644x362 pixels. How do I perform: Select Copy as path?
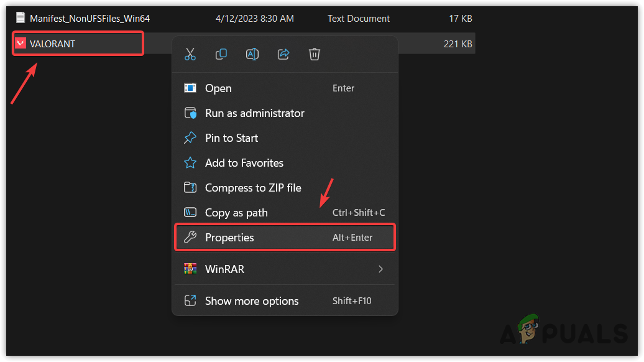[285, 213]
